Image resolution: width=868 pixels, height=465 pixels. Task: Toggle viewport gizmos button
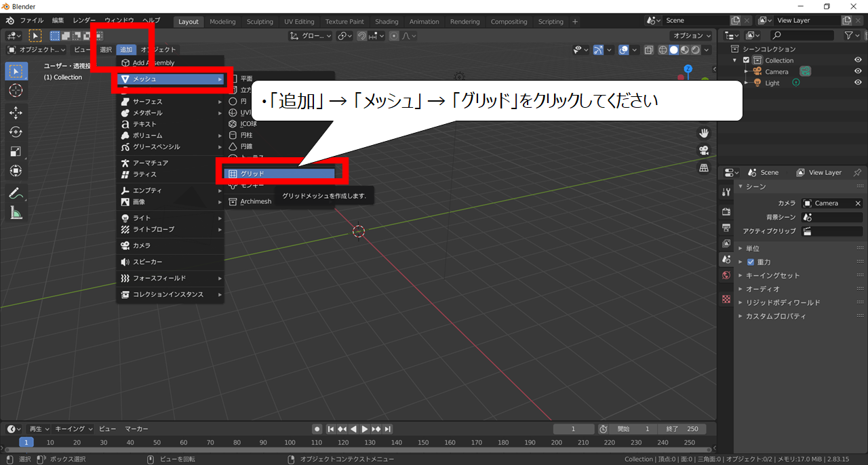599,49
